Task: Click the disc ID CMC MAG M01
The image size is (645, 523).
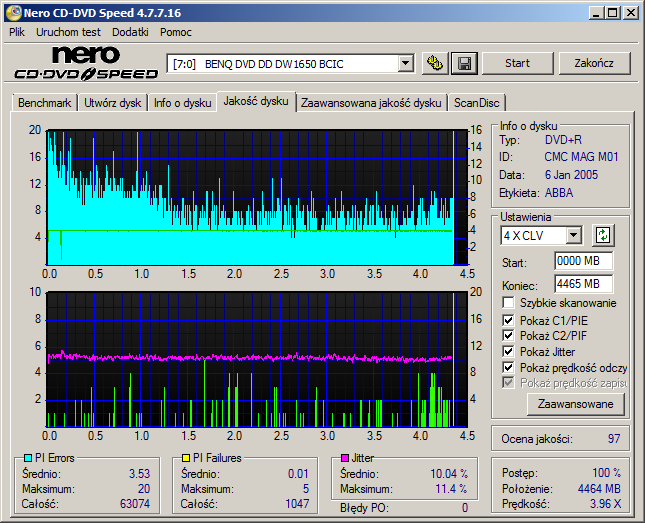Action: (x=581, y=157)
